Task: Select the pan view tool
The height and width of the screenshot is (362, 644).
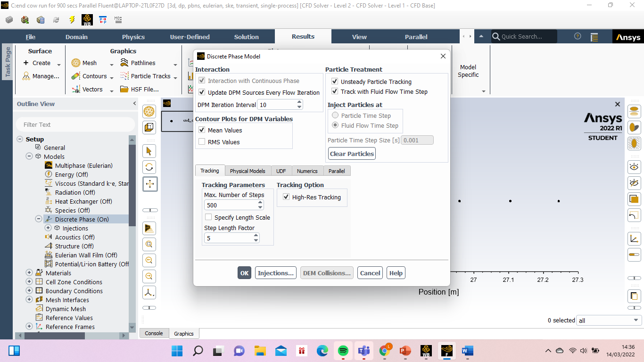Action: click(150, 184)
